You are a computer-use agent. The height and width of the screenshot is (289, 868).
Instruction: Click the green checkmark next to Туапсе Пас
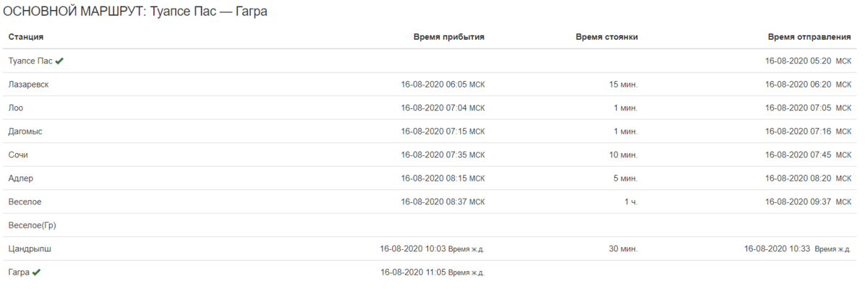pyautogui.click(x=59, y=61)
